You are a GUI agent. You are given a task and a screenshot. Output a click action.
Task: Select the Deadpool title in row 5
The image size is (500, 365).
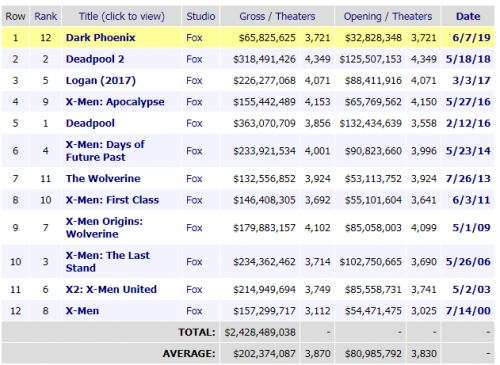click(90, 123)
